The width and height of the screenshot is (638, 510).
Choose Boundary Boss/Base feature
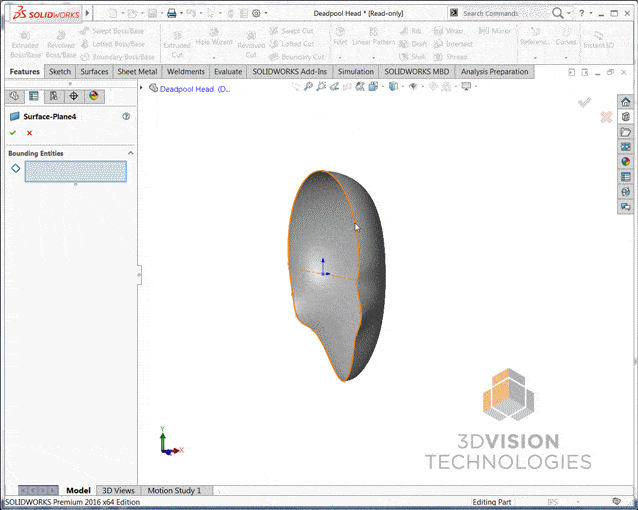click(118, 57)
